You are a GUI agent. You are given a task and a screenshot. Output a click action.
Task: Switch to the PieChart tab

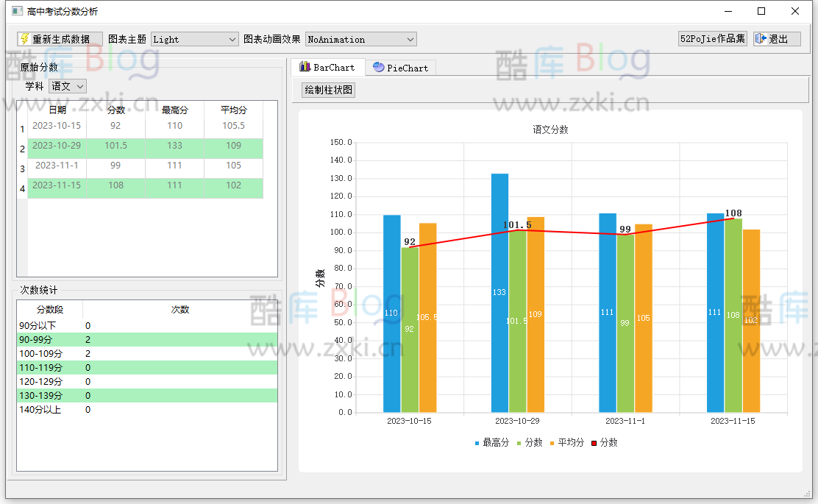click(400, 66)
